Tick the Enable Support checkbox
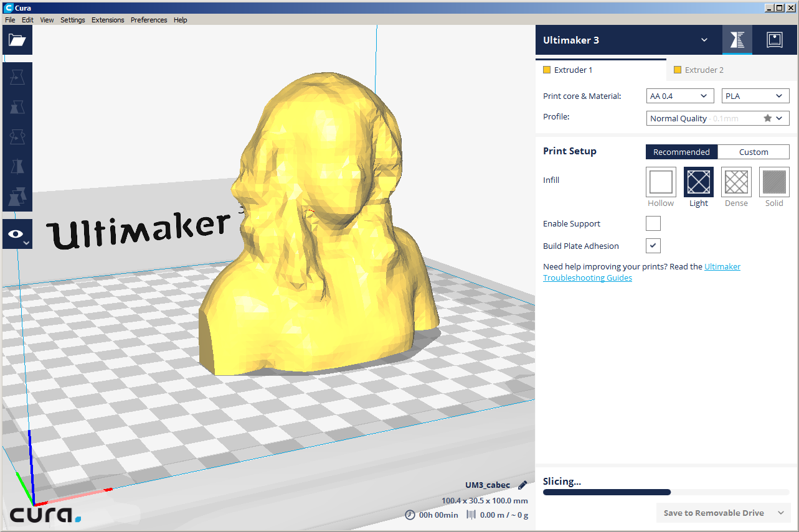This screenshot has width=799, height=532. point(653,223)
